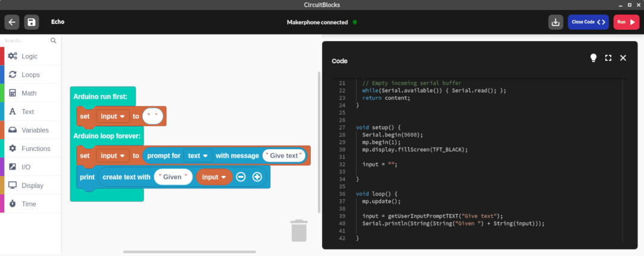Click the Text letter A icon
Viewport: 644px width, 256px height.
(13, 112)
